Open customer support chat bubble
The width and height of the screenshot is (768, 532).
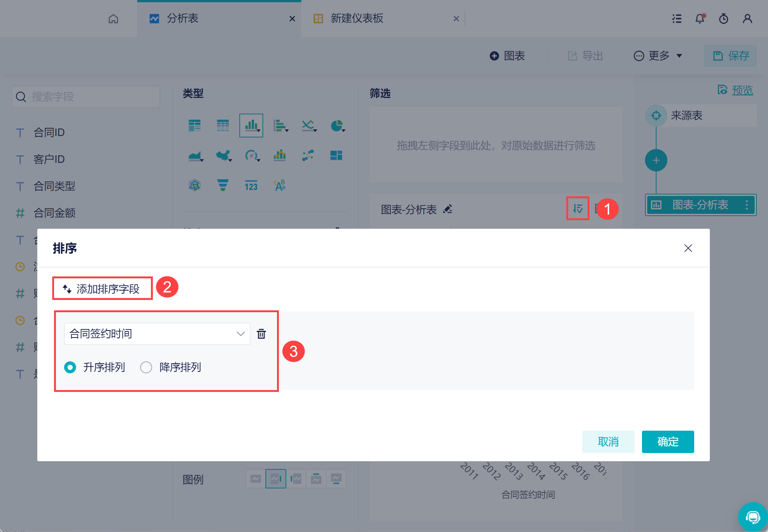[753, 517]
